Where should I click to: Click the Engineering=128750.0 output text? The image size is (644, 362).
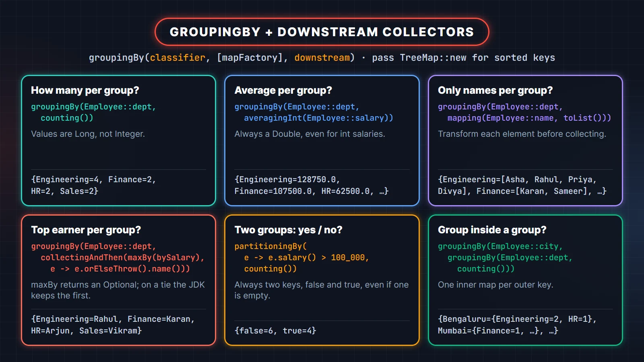coord(287,179)
